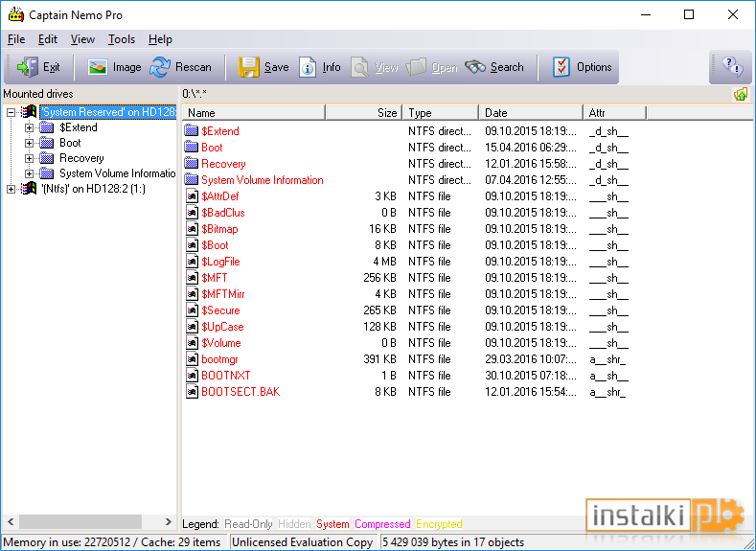Open the View menu
The height and width of the screenshot is (551, 756).
click(x=82, y=39)
